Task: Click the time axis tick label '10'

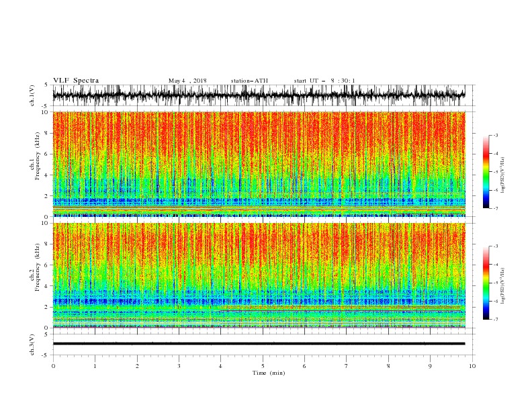Action: click(x=472, y=366)
